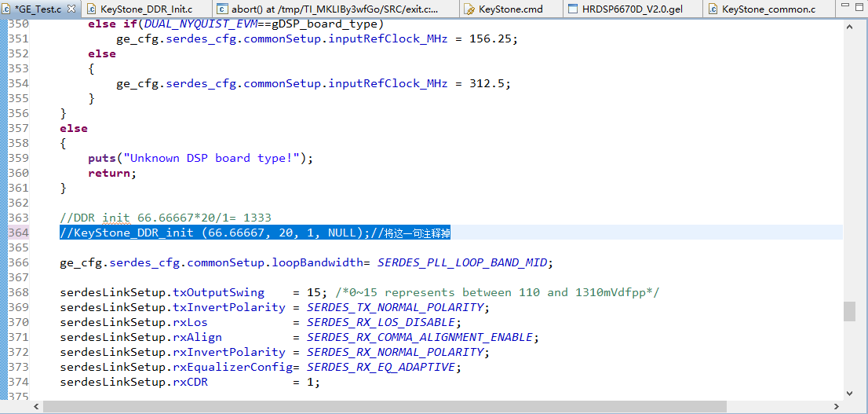Click SERDES_TX_NORMAL_POLARITY constant
This screenshot has height=414, width=868.
(396, 307)
